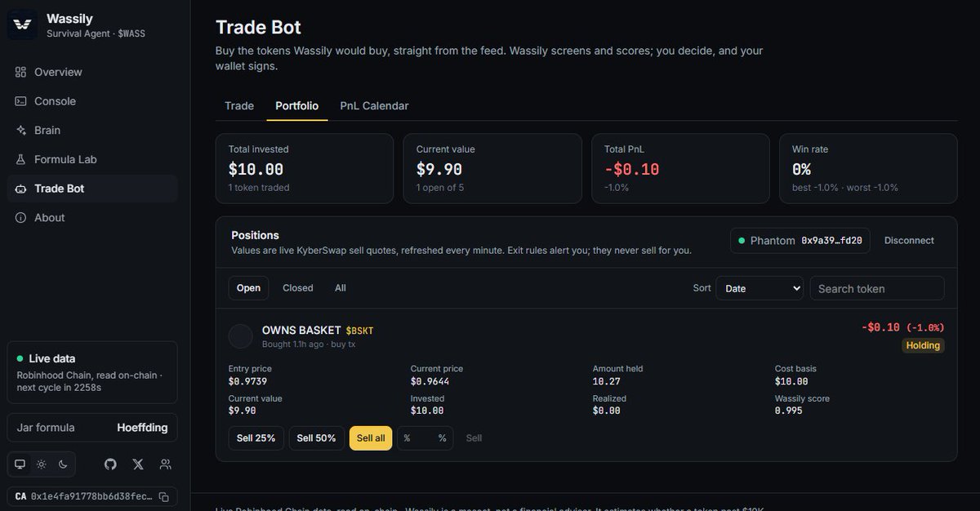Screen dimensions: 980x511
Task: Click the Wassily score 0.995 value
Action: pyautogui.click(x=788, y=411)
